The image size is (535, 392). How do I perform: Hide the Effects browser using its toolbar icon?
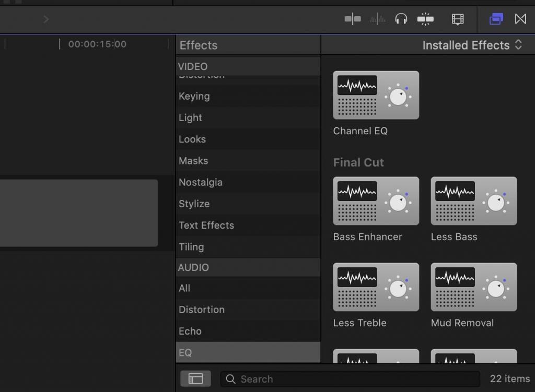point(496,19)
